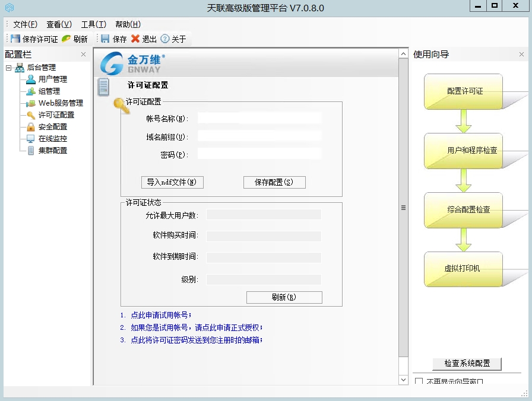
Task: Click the save license toolbar icon
Action: click(15, 39)
